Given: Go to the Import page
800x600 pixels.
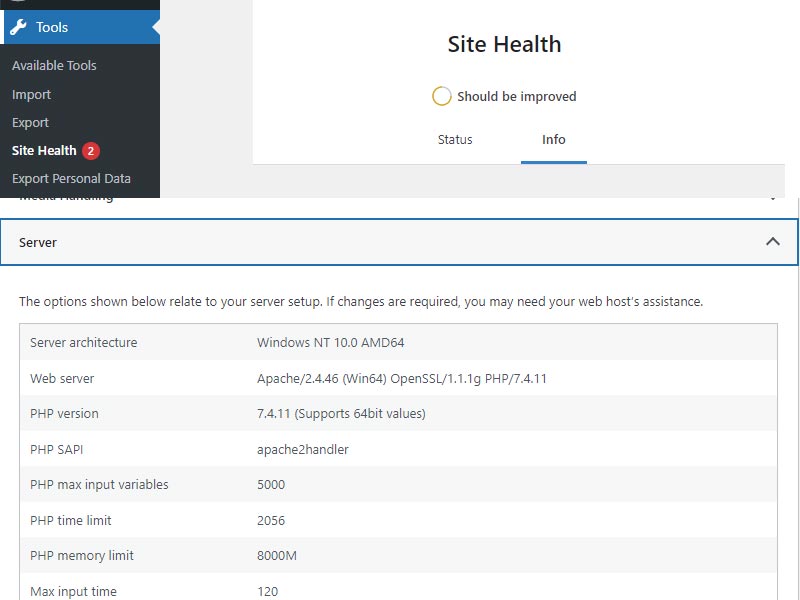Looking at the screenshot, I should (x=32, y=95).
